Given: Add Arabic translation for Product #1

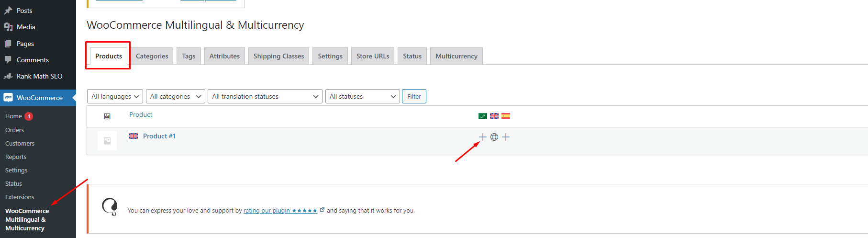Looking at the screenshot, I should [x=483, y=137].
